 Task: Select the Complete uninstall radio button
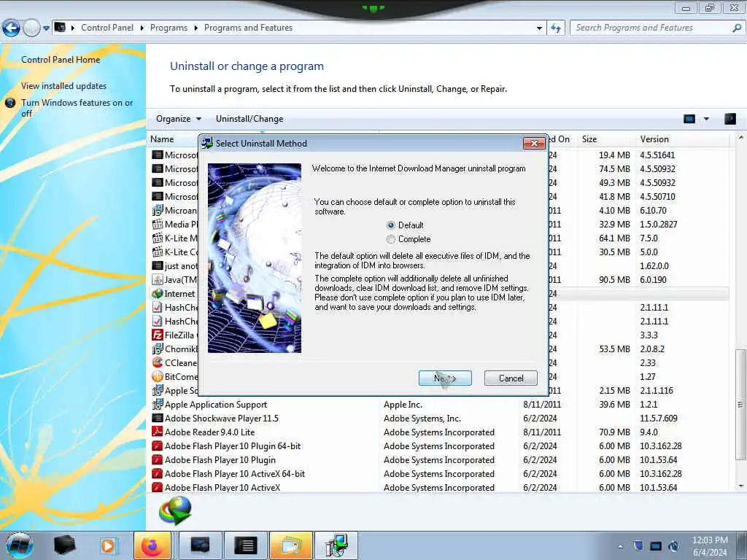(391, 239)
